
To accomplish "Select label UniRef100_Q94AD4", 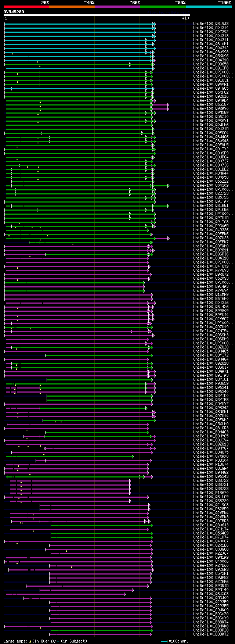I will pyautogui.click(x=211, y=100).
